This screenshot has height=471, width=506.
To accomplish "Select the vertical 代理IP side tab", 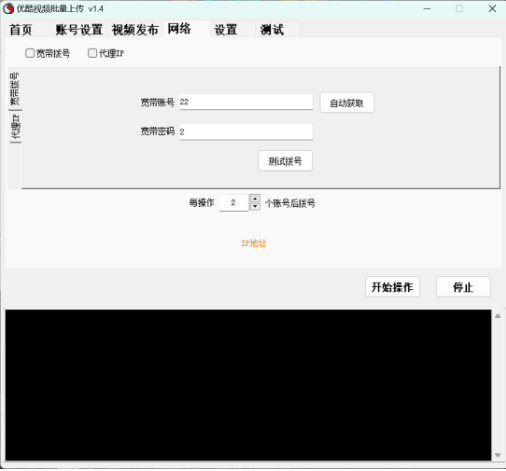I will (x=15, y=126).
